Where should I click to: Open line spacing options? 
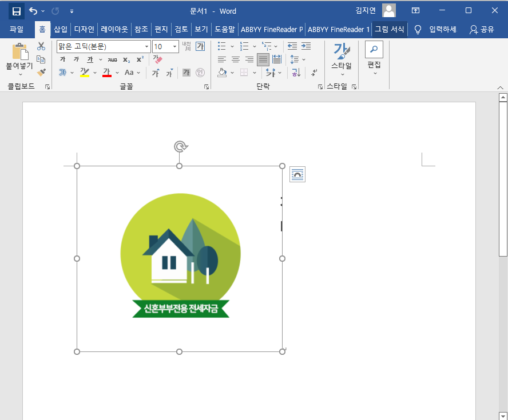pyautogui.click(x=295, y=59)
